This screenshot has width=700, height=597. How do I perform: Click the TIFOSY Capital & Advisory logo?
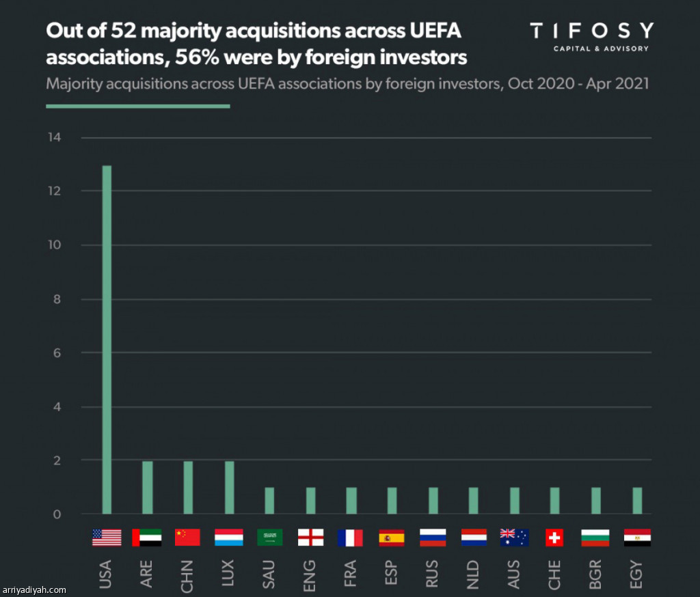pyautogui.click(x=591, y=36)
